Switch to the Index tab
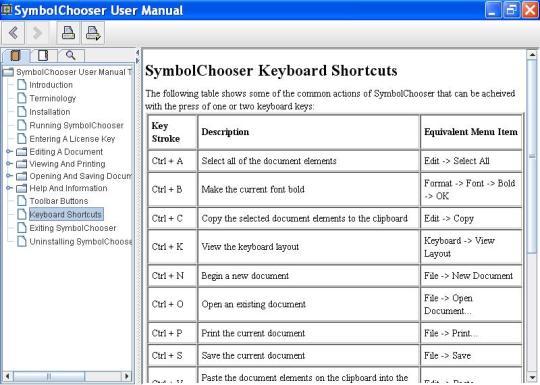 (43, 55)
